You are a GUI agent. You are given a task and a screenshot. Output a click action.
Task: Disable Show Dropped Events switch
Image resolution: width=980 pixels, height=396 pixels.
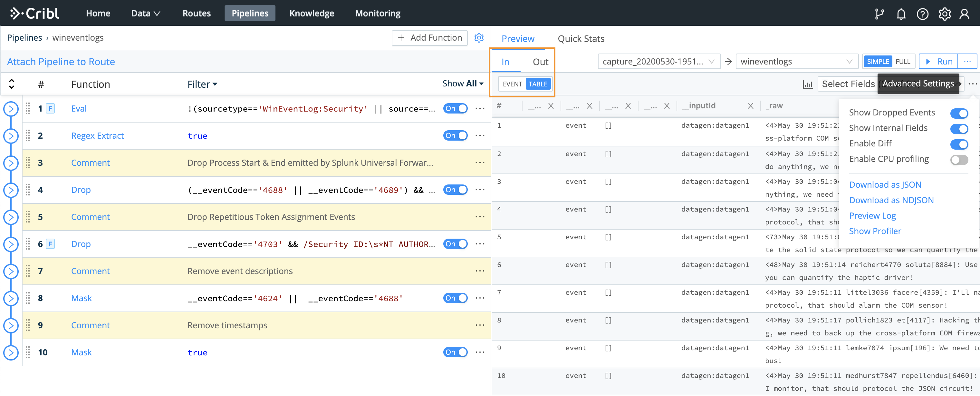(x=959, y=113)
